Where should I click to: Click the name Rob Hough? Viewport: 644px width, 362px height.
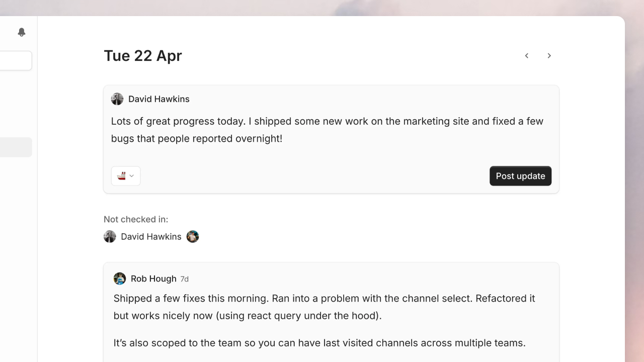coord(153,279)
